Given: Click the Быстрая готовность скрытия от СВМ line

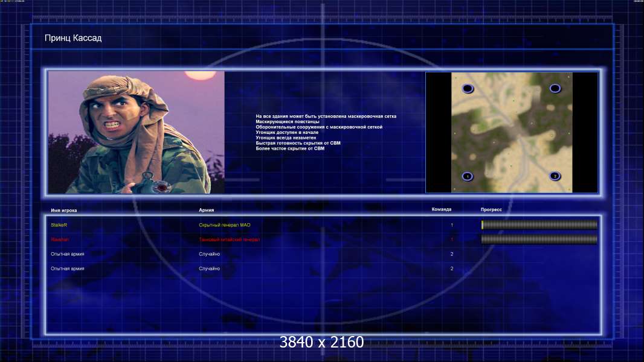Looking at the screenshot, I should click(298, 143).
